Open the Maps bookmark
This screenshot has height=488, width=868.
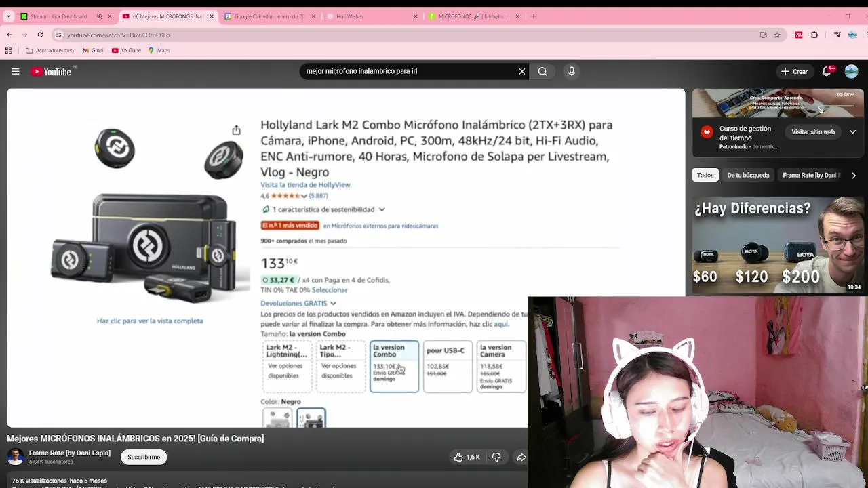[158, 50]
